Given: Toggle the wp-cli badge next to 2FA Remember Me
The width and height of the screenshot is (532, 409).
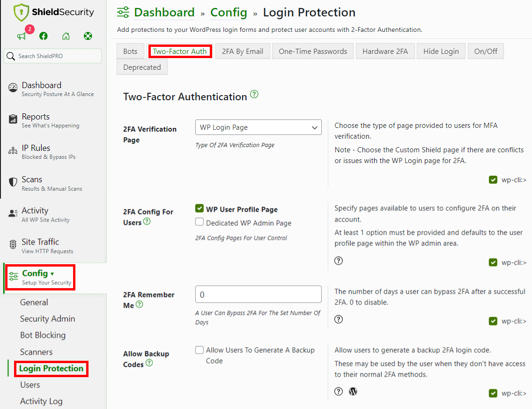Looking at the screenshot, I should (x=493, y=321).
